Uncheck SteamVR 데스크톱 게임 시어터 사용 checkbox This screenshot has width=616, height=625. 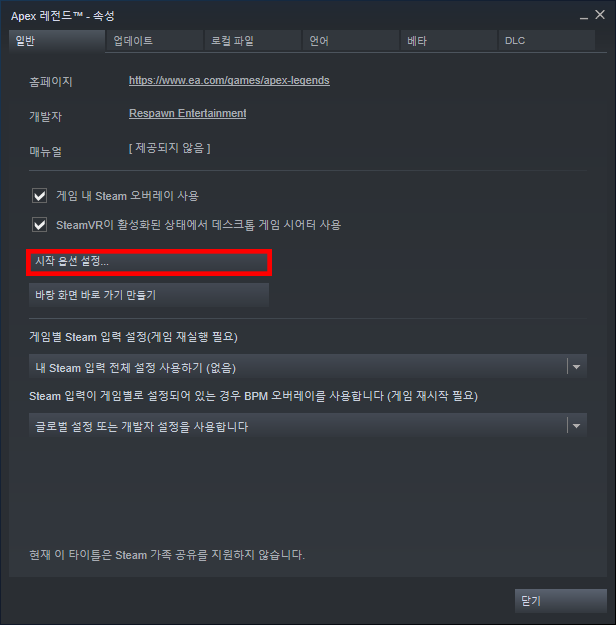39,225
